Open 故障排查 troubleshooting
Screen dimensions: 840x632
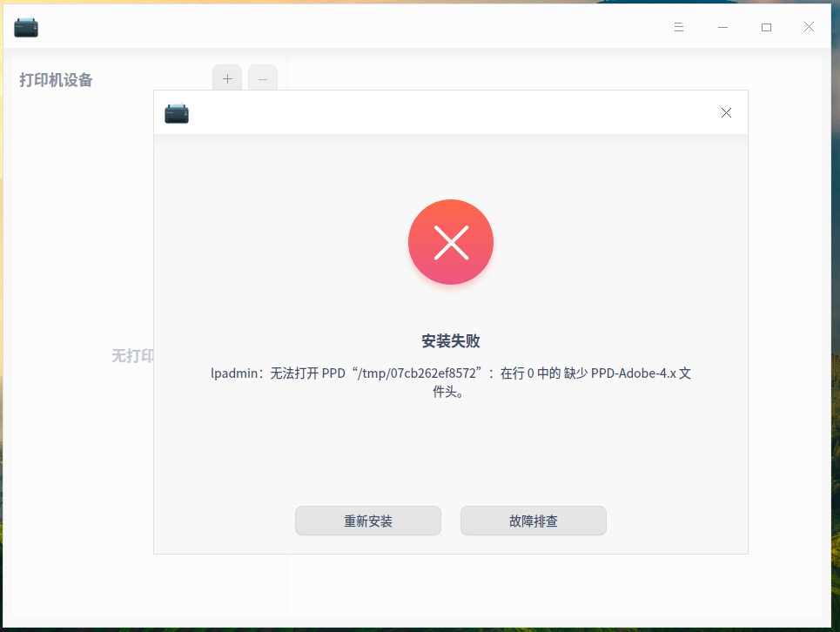coord(533,521)
